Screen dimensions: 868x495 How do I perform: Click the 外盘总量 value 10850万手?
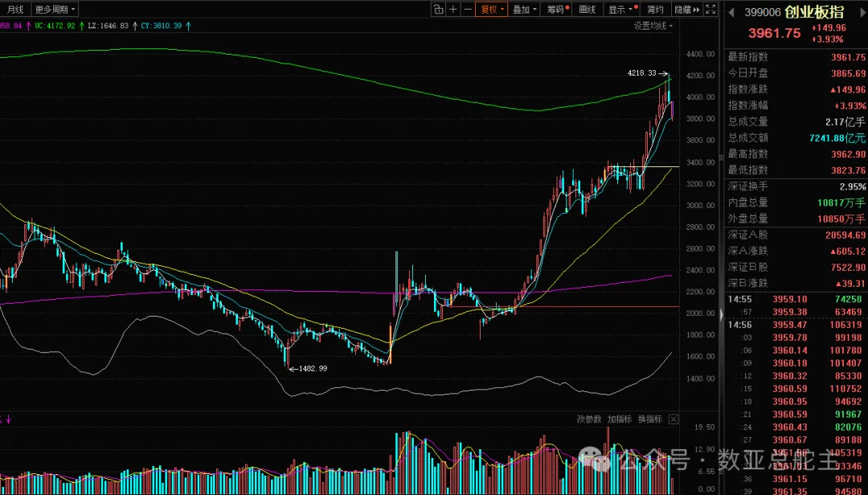(x=841, y=219)
